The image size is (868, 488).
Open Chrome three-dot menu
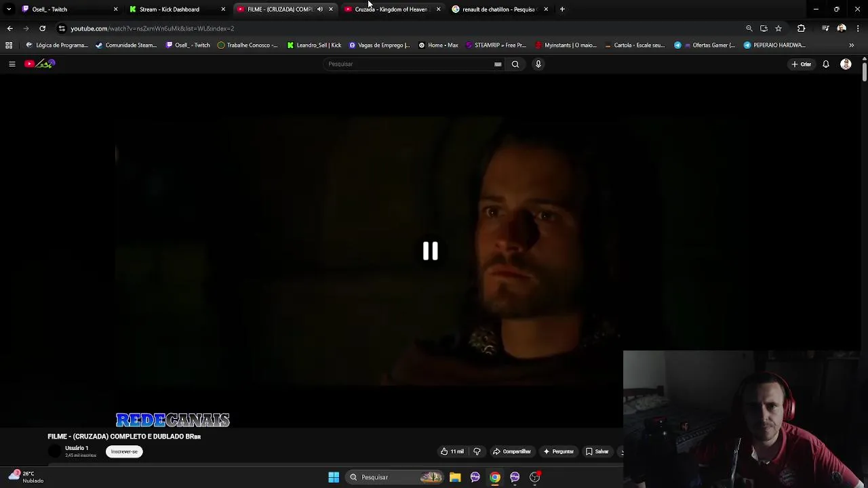click(858, 28)
